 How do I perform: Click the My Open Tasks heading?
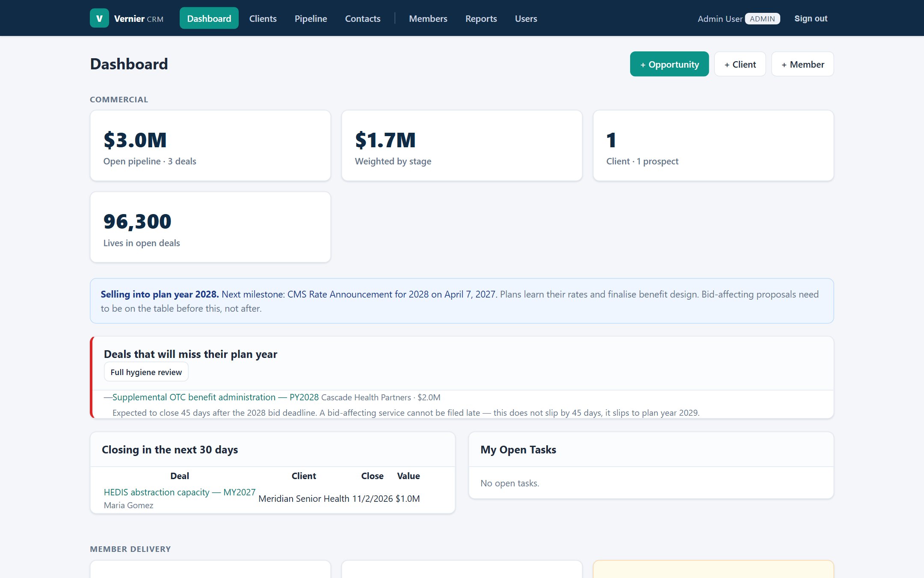pyautogui.click(x=518, y=450)
